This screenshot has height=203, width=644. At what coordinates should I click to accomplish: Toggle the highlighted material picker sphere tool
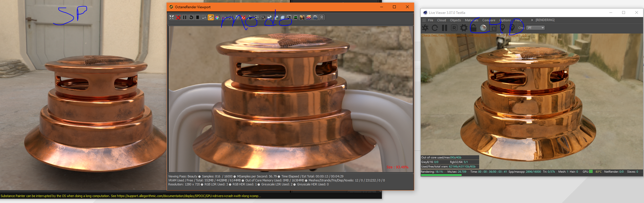coord(211,17)
